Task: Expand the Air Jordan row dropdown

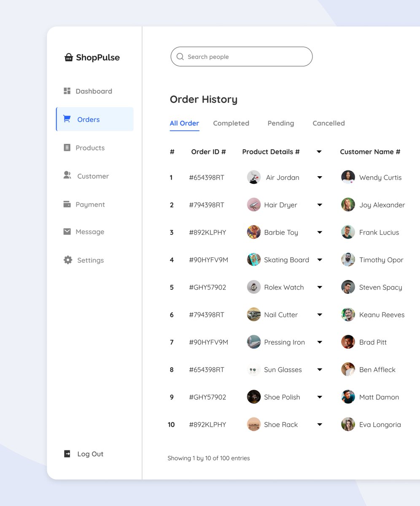Action: (320, 178)
